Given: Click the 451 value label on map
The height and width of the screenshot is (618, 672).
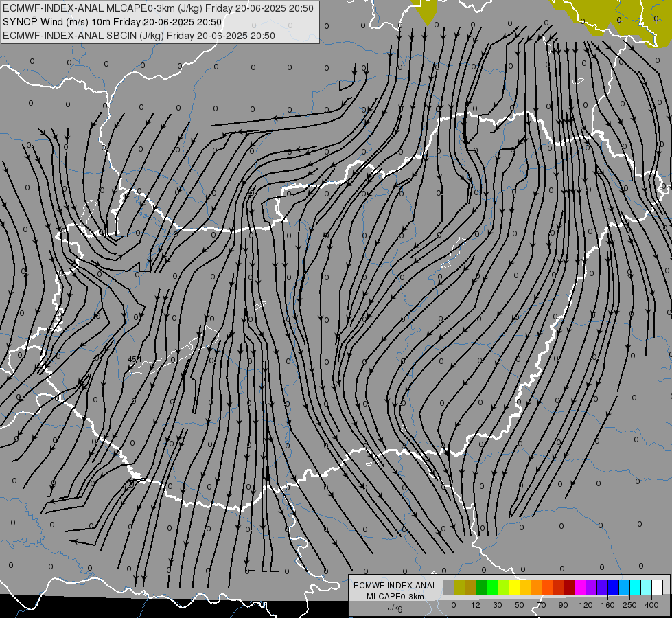Looking at the screenshot, I should [135, 359].
